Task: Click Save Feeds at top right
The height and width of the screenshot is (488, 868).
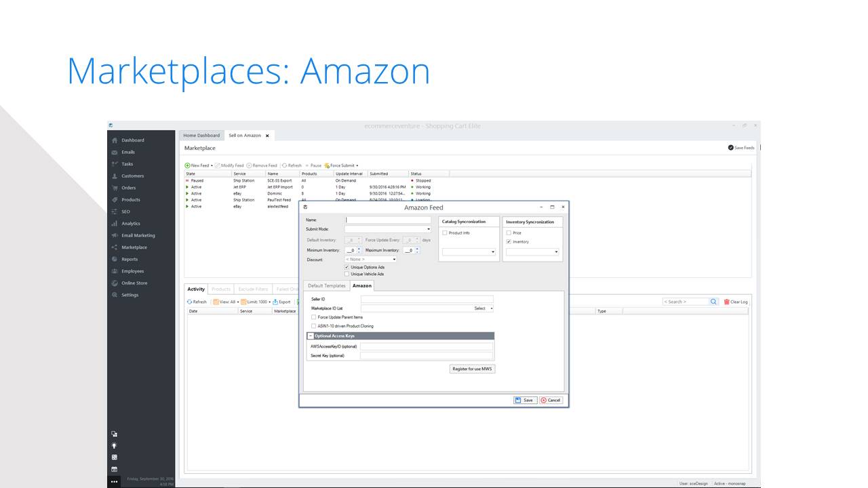Action: (741, 148)
